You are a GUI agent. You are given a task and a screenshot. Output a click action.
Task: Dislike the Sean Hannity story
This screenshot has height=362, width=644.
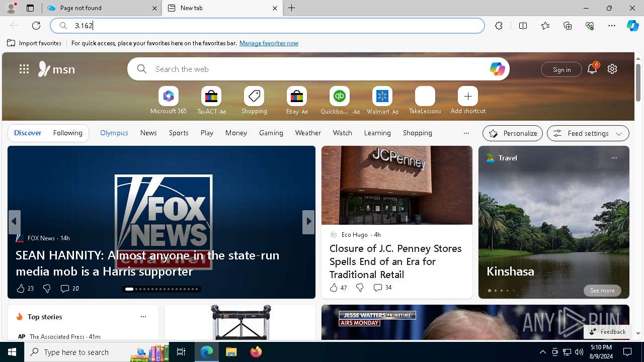[47, 289]
